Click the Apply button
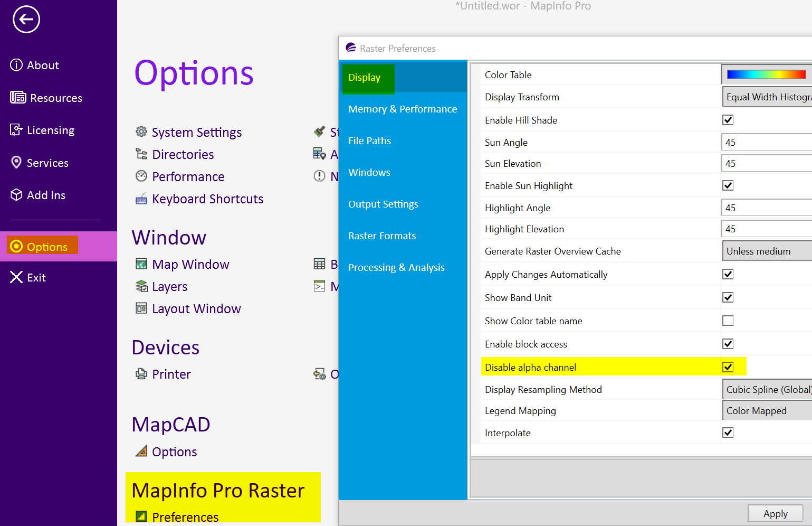 click(x=775, y=513)
